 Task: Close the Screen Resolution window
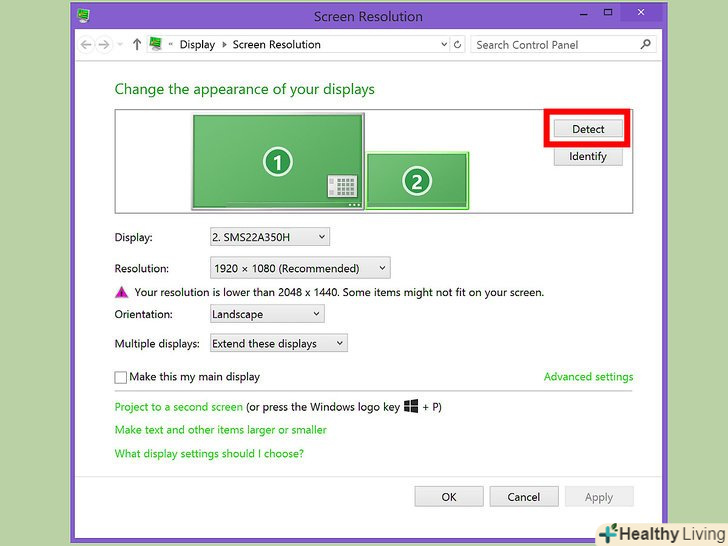point(641,13)
